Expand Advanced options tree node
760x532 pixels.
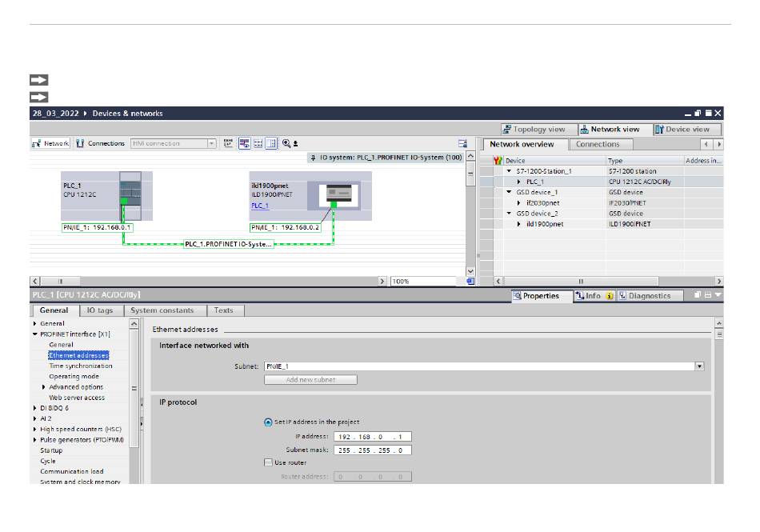pos(44,387)
